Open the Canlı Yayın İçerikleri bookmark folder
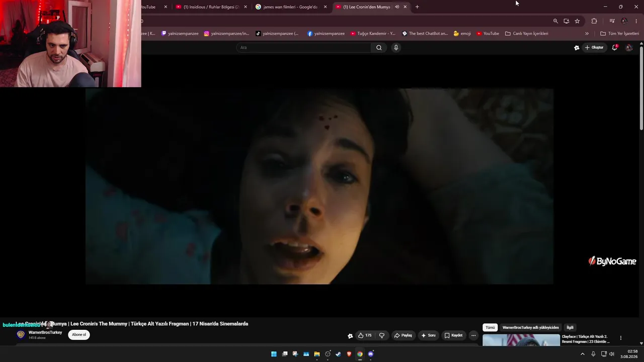The width and height of the screenshot is (644, 362). pyautogui.click(x=527, y=34)
